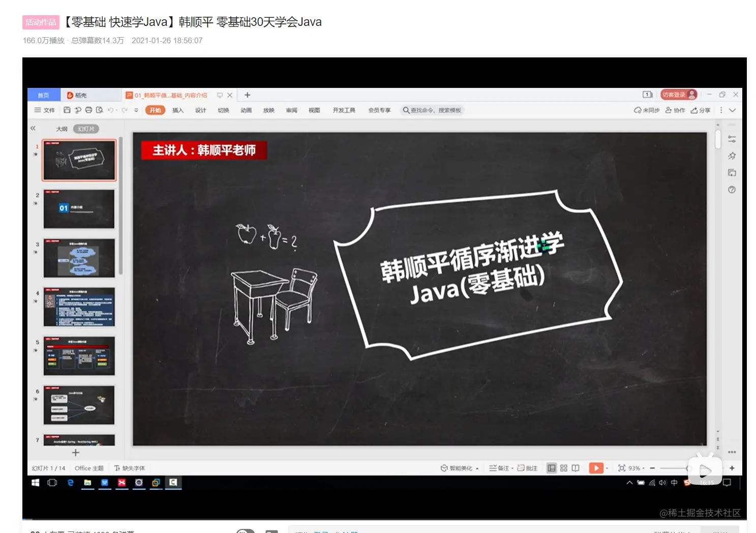
Task: Click the window count icon near login
Action: (647, 95)
